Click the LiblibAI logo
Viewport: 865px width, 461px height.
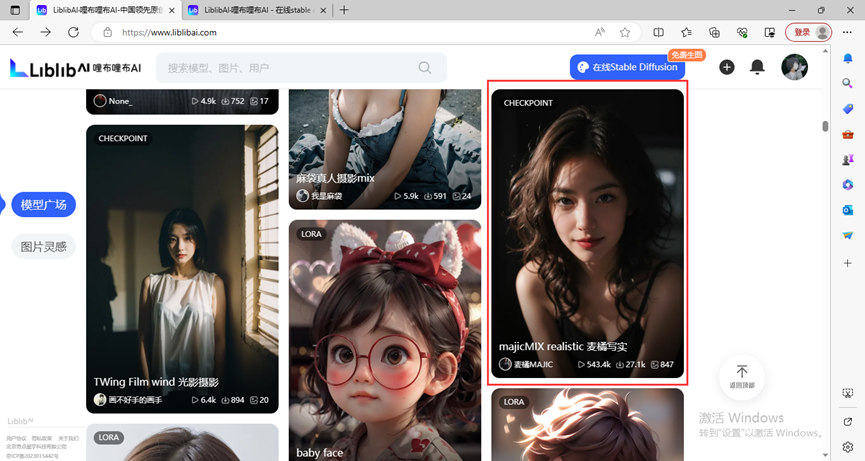click(75, 68)
